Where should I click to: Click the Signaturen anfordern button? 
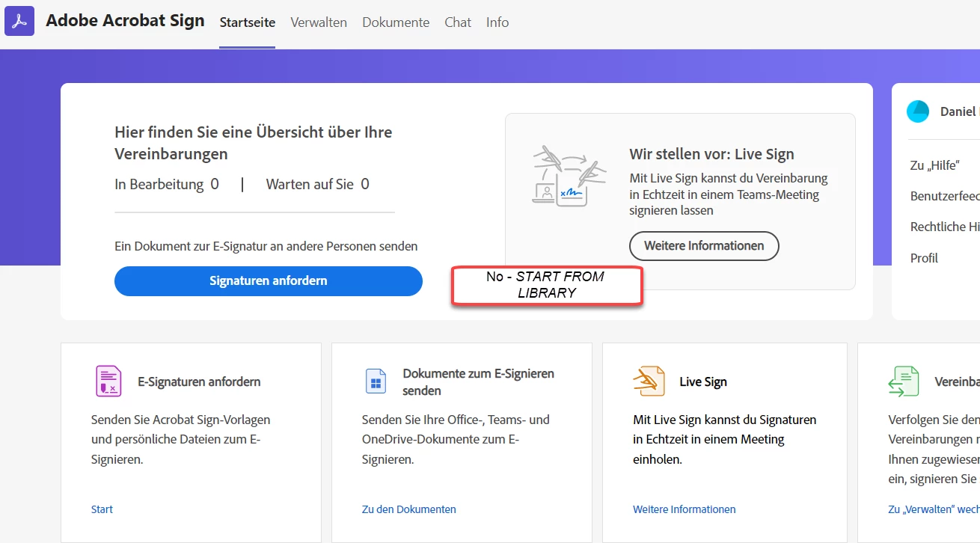[x=269, y=281]
